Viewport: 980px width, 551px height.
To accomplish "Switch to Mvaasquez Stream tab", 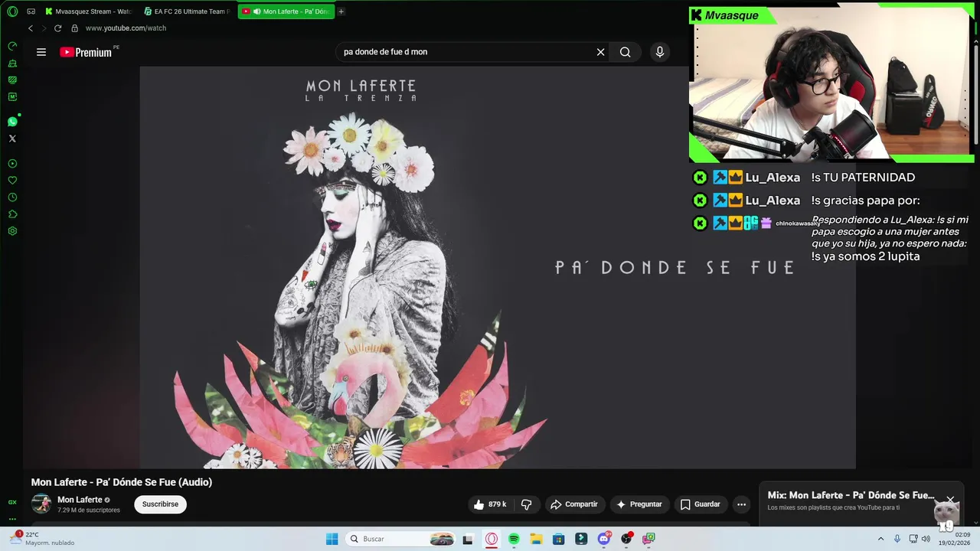I will [x=88, y=11].
